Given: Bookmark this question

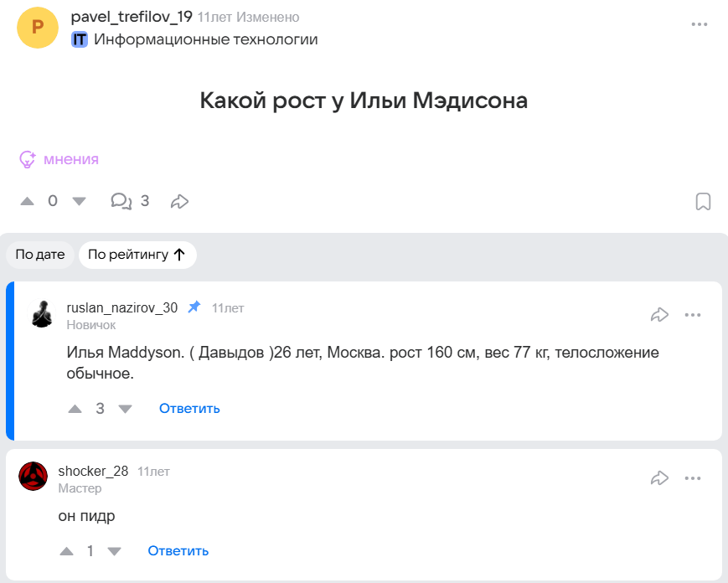Looking at the screenshot, I should tap(704, 202).
